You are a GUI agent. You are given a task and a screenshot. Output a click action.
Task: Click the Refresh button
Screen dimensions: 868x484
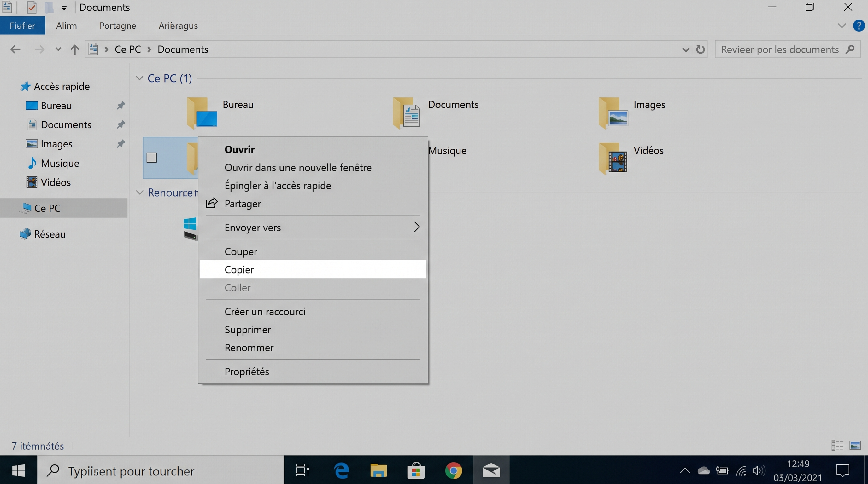[700, 50]
